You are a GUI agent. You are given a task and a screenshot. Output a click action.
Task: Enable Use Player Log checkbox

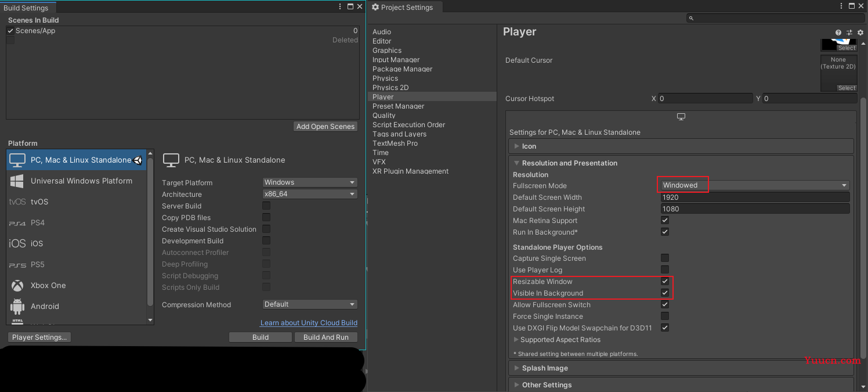click(665, 269)
